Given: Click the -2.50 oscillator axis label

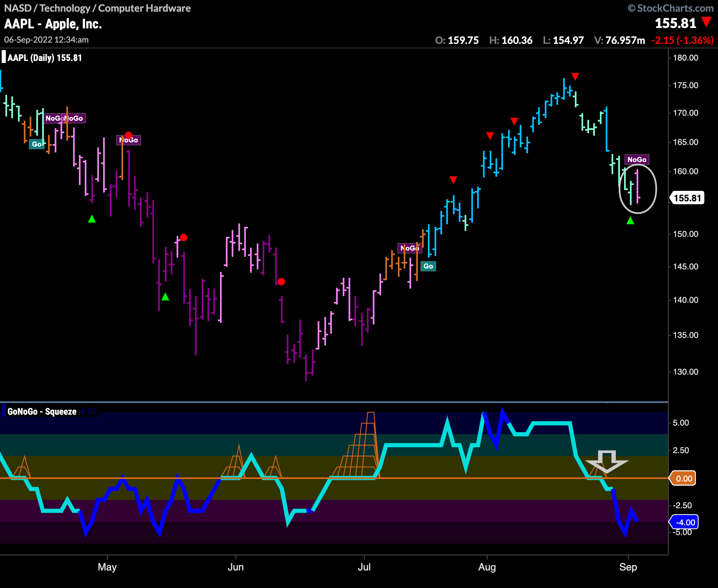Looking at the screenshot, I should pyautogui.click(x=682, y=505).
